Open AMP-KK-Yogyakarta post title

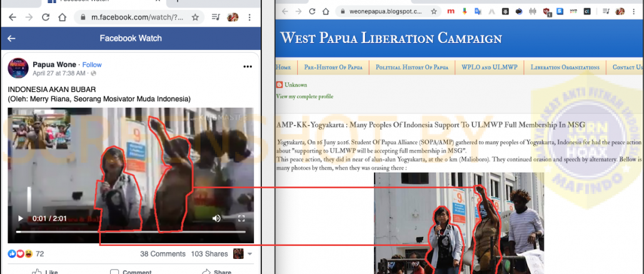pyautogui.click(x=431, y=125)
